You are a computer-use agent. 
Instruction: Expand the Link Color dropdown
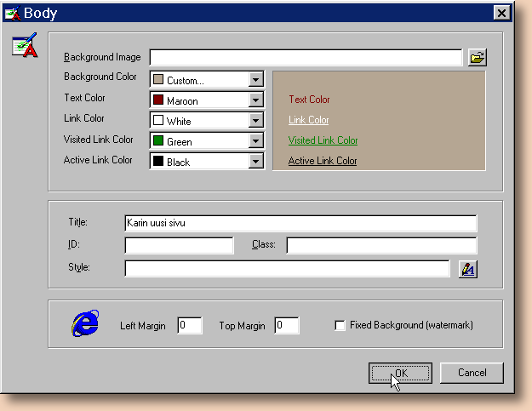pyautogui.click(x=255, y=121)
